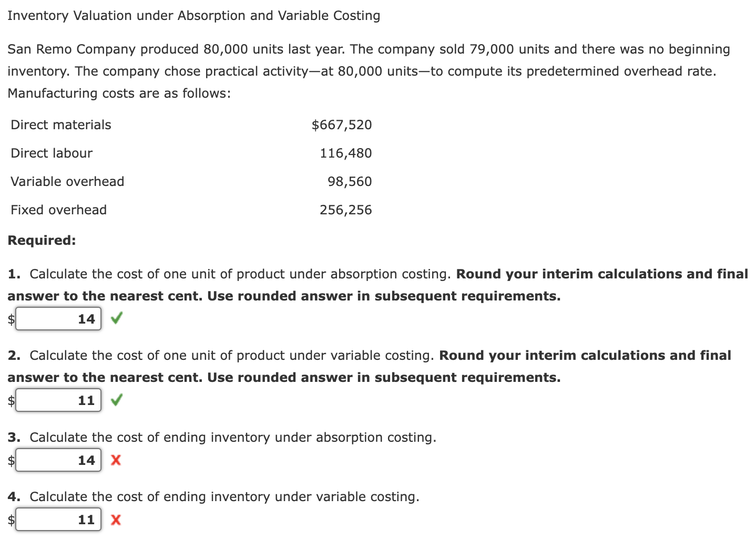Click the absorption costing unit cost input field

(58, 318)
